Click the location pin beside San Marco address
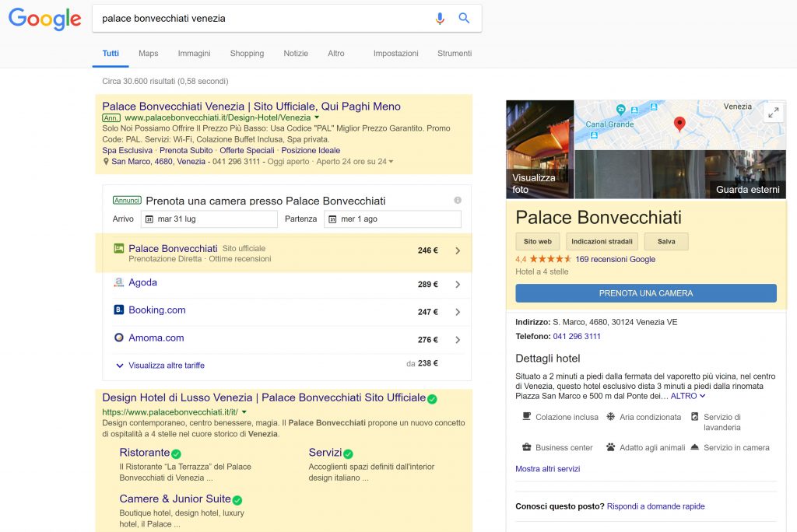 pyautogui.click(x=106, y=162)
